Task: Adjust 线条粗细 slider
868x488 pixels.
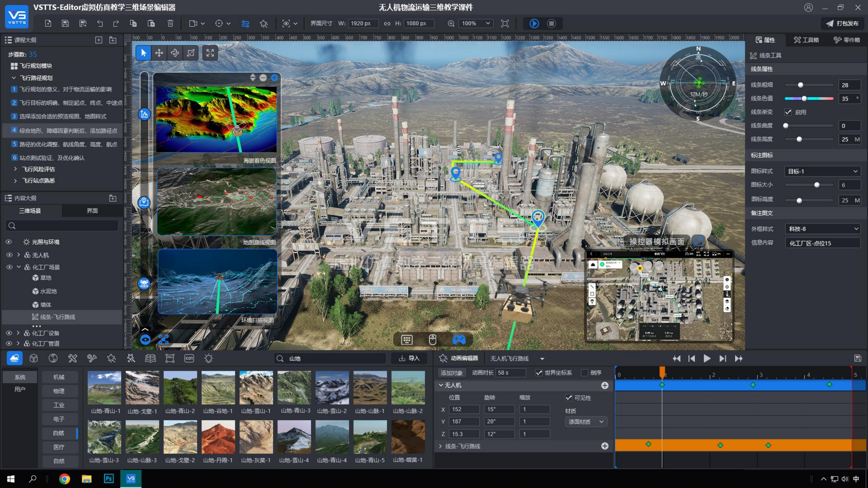Action: pos(801,85)
